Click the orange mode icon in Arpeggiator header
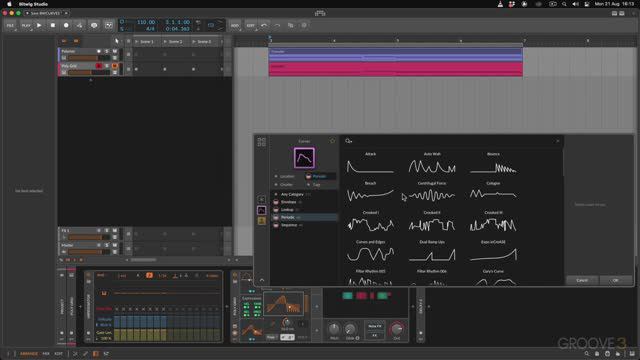Viewport: 640px width, 360px height. click(149, 276)
